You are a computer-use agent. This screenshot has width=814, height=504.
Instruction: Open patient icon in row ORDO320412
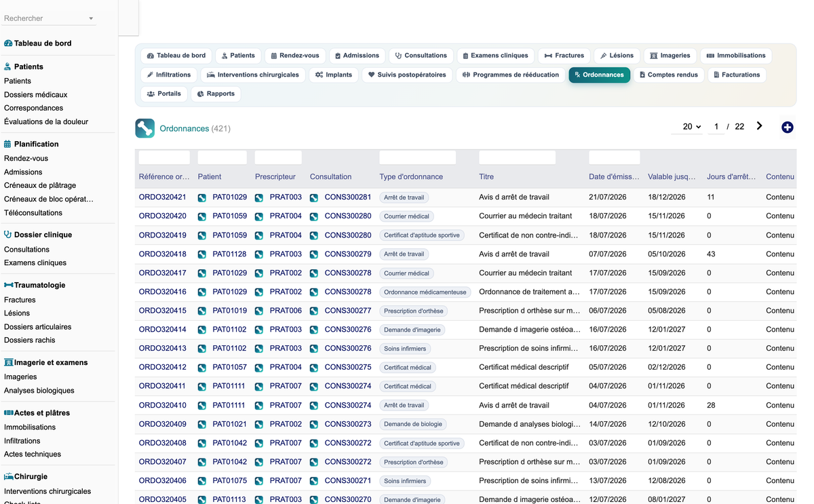coord(202,368)
